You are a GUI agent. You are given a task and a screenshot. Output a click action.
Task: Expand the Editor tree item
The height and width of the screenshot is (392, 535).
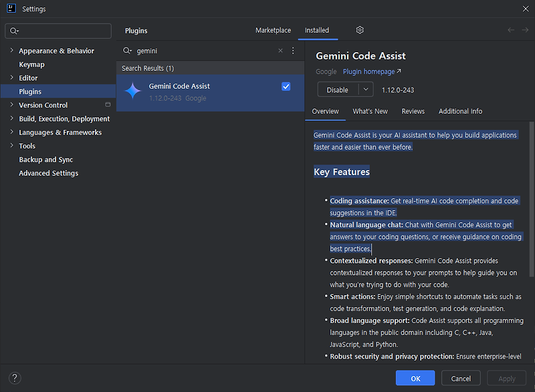point(11,78)
